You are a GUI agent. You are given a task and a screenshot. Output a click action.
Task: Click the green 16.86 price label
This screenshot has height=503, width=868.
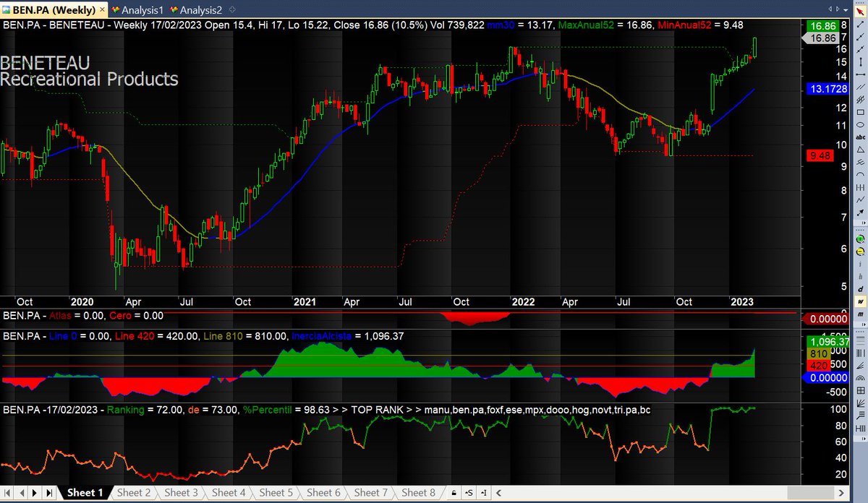823,26
